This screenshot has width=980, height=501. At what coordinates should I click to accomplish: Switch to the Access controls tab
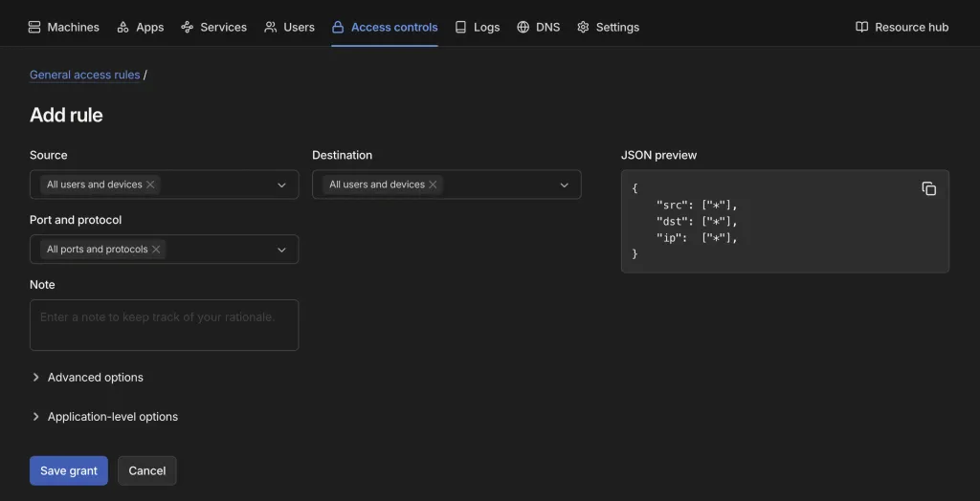(385, 27)
